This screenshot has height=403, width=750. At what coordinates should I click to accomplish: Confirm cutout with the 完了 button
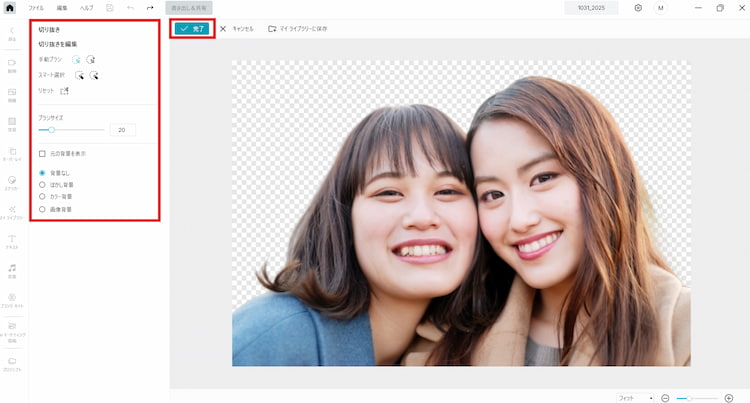click(x=192, y=29)
